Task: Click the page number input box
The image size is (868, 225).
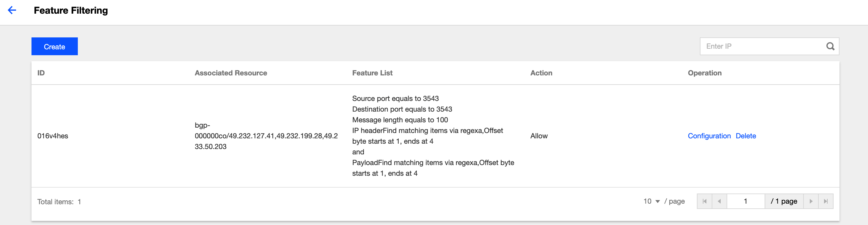Action: point(746,202)
